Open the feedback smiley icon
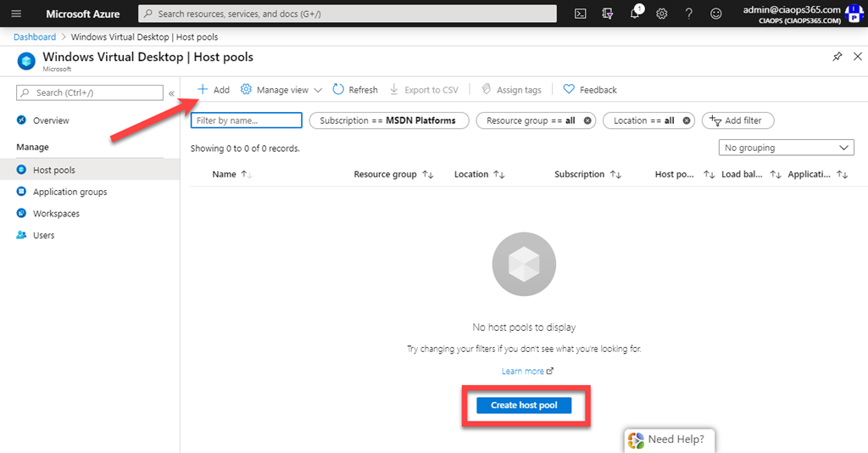The width and height of the screenshot is (868, 453). [716, 14]
